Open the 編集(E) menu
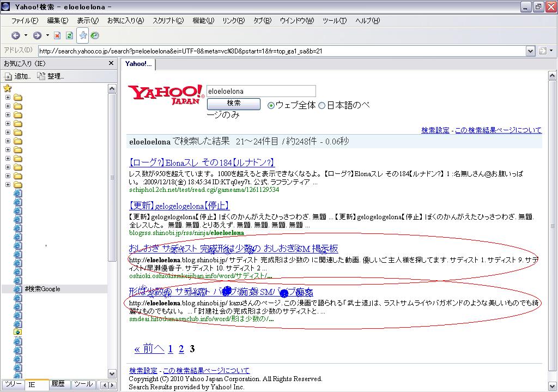The height and width of the screenshot is (392, 558). point(58,21)
